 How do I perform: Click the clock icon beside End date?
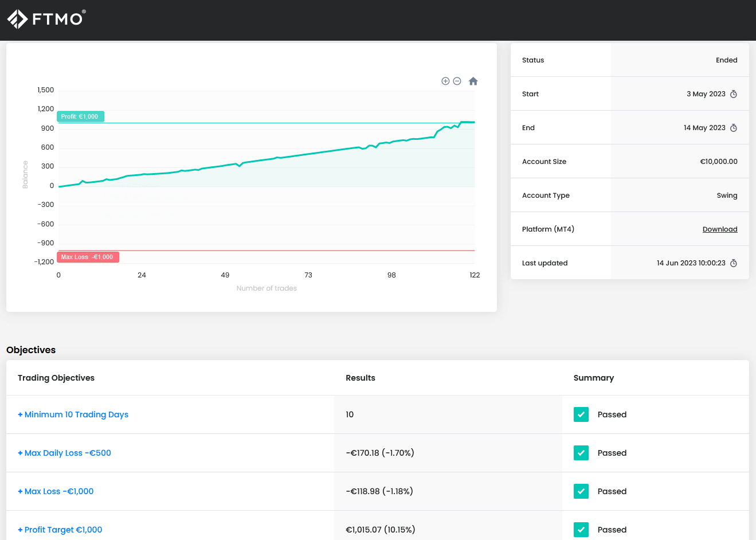[x=734, y=128]
